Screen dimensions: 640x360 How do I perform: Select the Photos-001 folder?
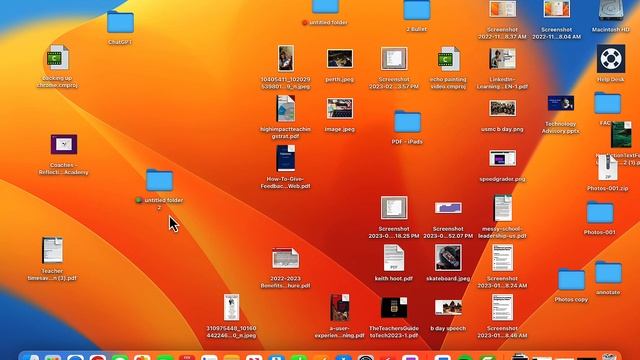tap(600, 212)
